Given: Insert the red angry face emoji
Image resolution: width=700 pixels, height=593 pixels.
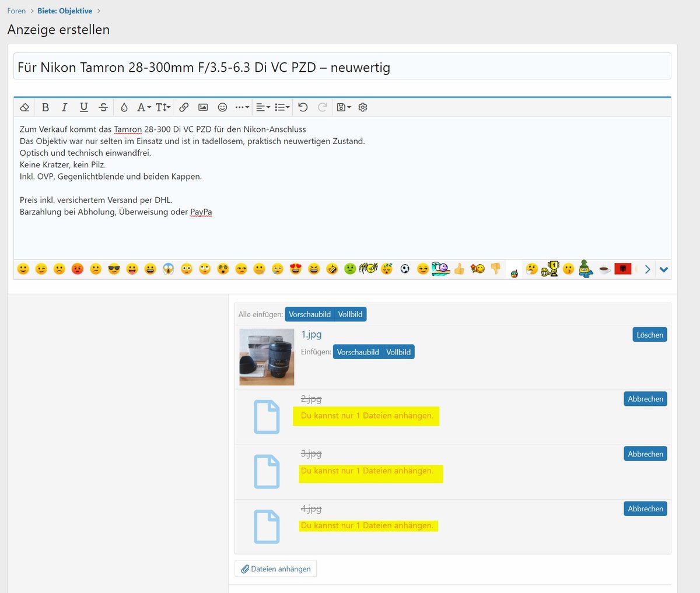Looking at the screenshot, I should coord(78,269).
